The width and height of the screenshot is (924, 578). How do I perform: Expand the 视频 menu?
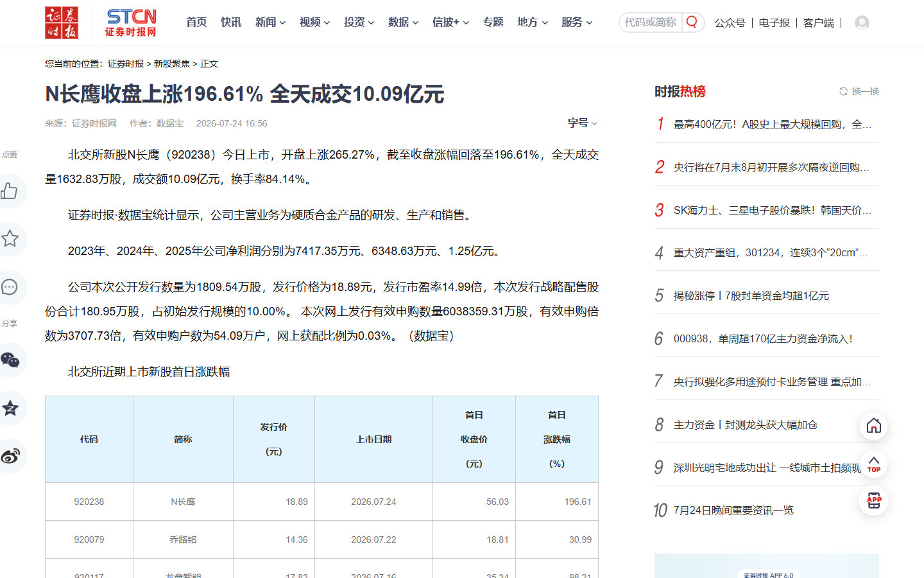click(314, 22)
